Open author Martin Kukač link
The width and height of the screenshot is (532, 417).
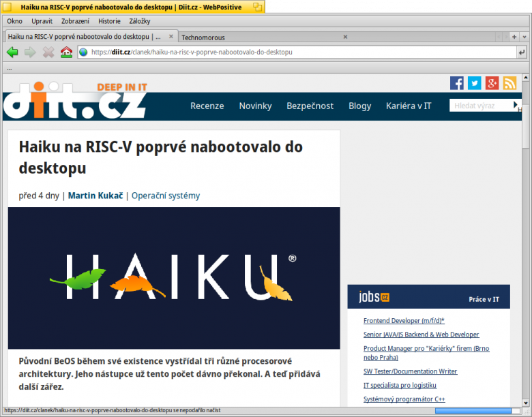tap(95, 196)
